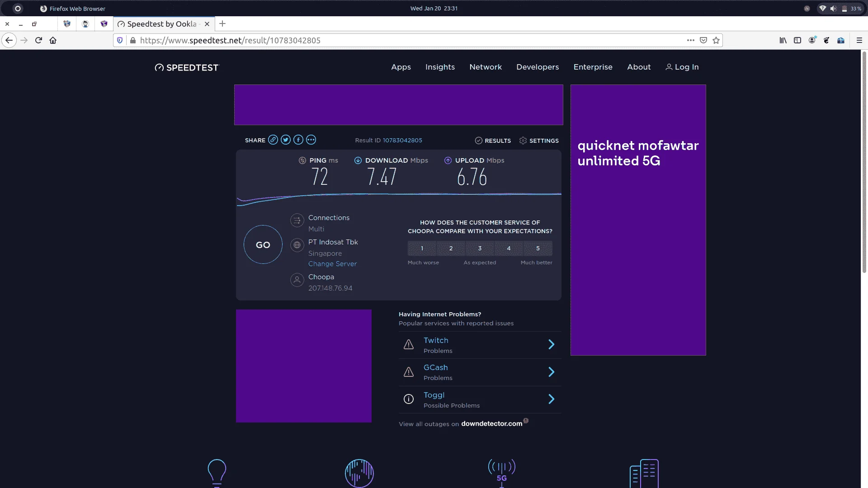Start a new test with the GO button

pos(263,244)
